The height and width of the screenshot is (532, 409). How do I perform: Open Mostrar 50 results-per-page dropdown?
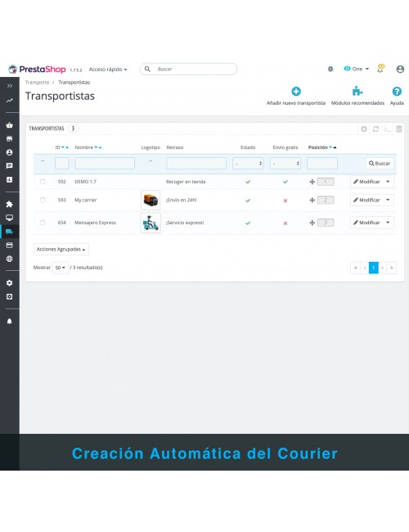[60, 268]
